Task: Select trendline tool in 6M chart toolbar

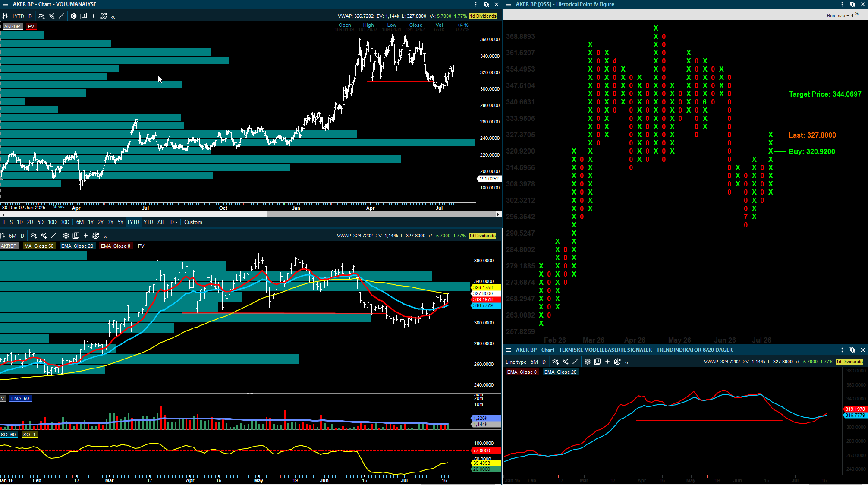Action: [x=53, y=236]
